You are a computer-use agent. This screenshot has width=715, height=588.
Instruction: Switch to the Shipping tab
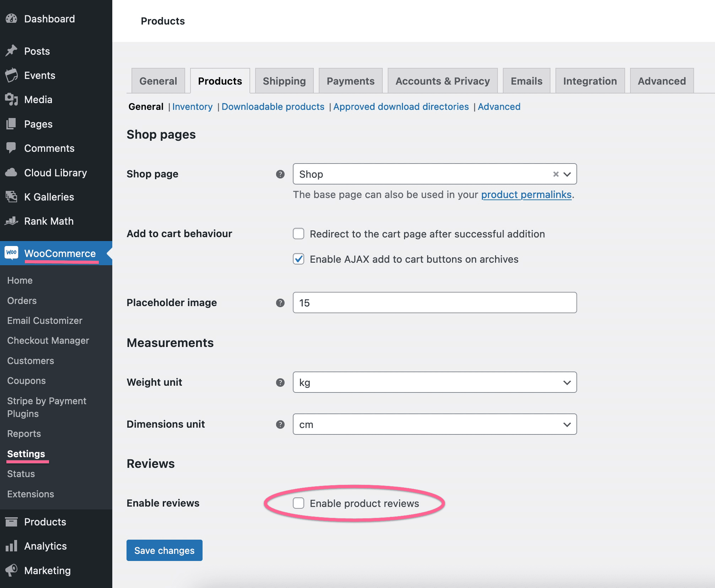[284, 81]
